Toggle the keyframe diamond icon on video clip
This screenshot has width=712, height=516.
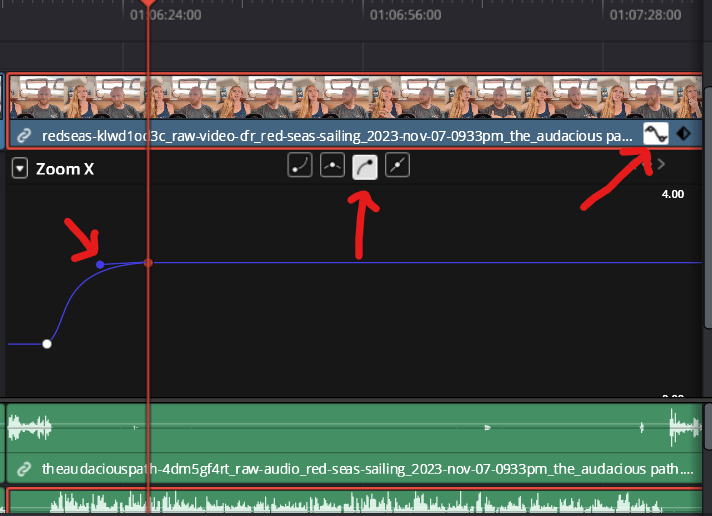point(685,134)
